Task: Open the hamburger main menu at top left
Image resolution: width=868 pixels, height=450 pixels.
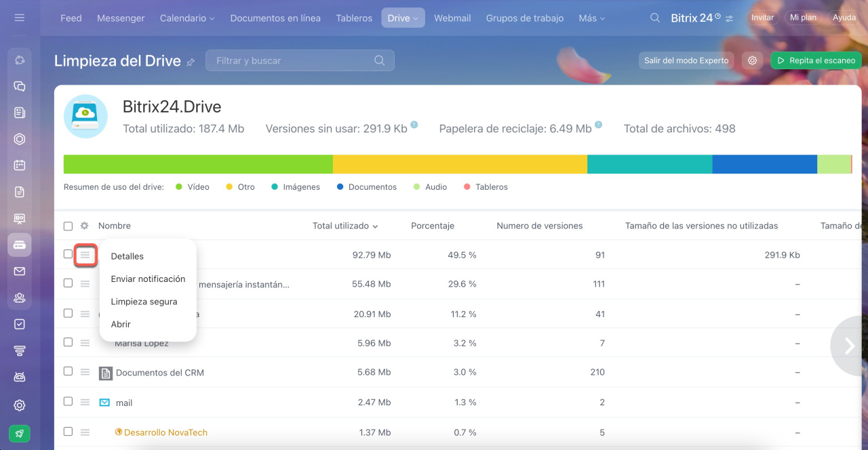Action: (x=19, y=18)
